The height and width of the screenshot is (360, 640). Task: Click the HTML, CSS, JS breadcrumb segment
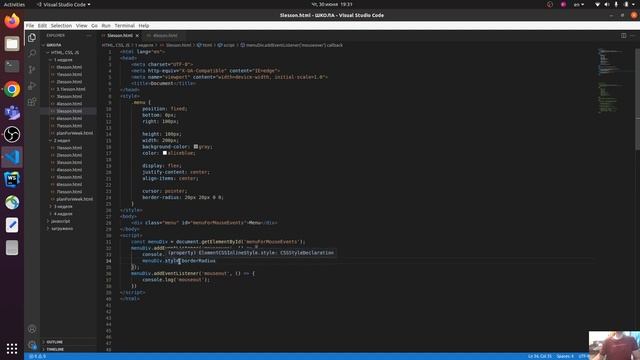[116, 45]
